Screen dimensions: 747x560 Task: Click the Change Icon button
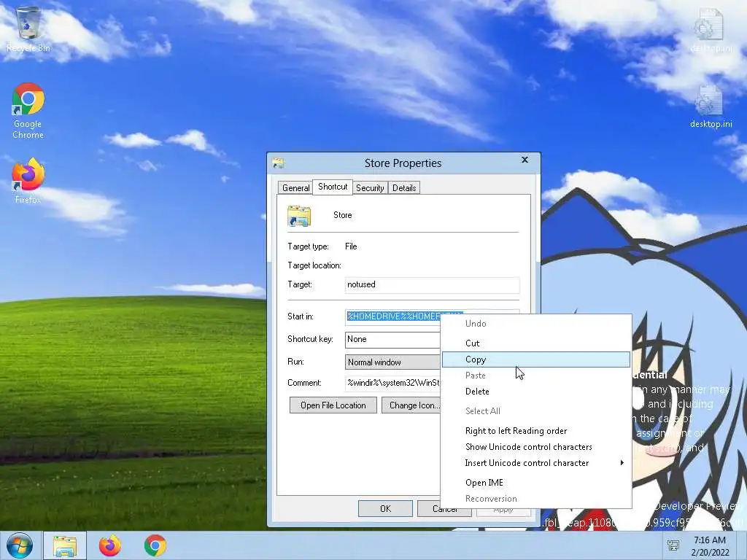[411, 405]
